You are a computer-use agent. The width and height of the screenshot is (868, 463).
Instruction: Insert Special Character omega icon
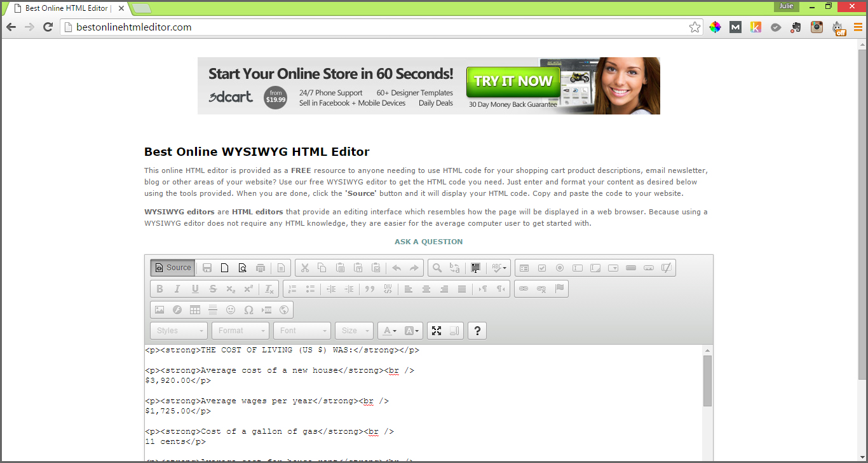248,310
